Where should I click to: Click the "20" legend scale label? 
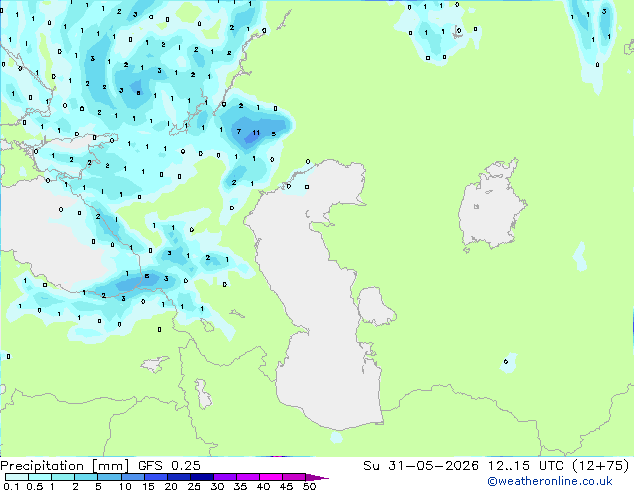click(x=171, y=486)
